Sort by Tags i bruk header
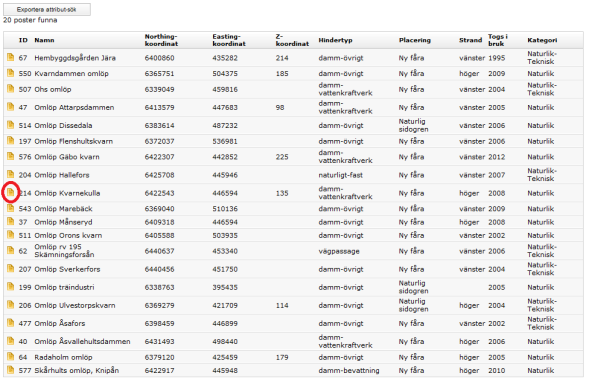The image size is (589, 382). point(498,40)
